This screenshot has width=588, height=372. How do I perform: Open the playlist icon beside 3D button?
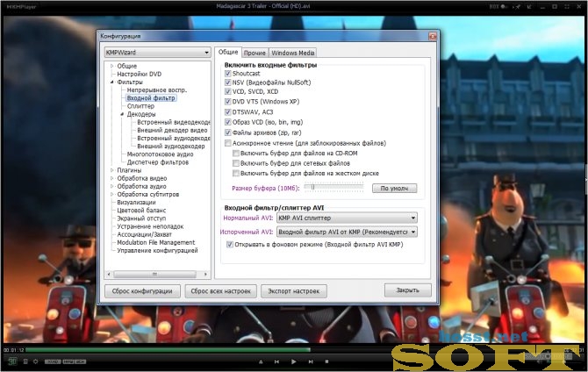25,361
